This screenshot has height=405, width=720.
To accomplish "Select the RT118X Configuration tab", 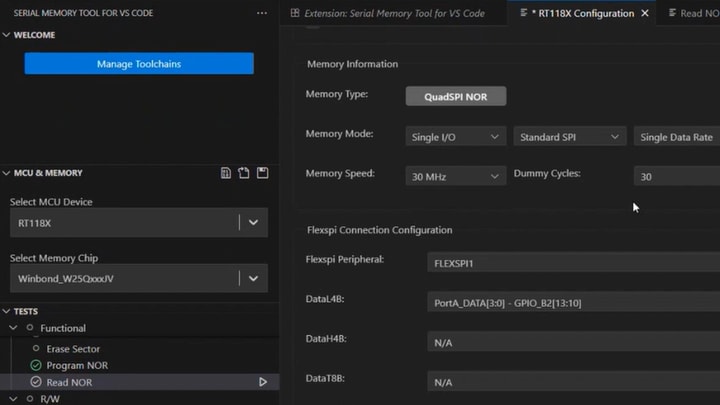I will click(582, 13).
